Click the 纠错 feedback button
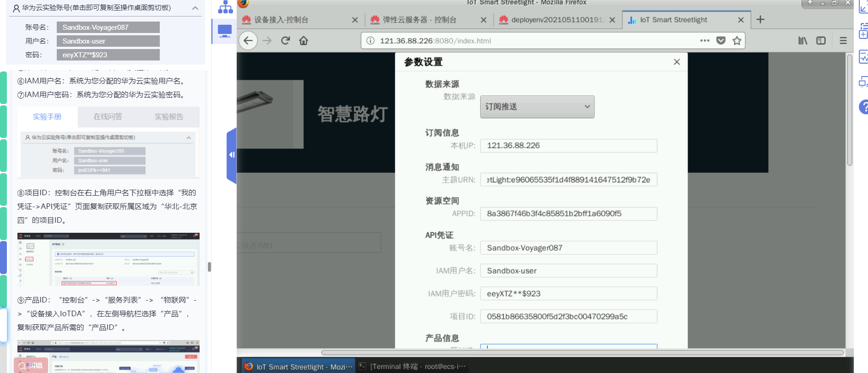 click(31, 365)
